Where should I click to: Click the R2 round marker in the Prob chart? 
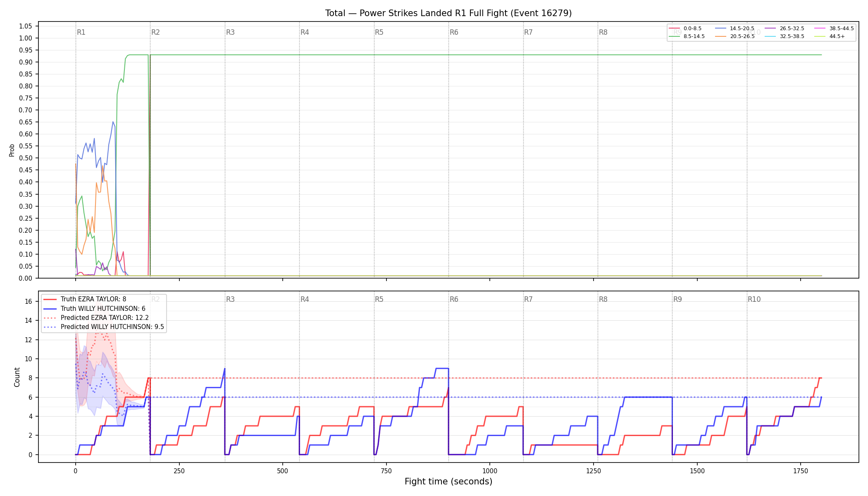pos(155,32)
